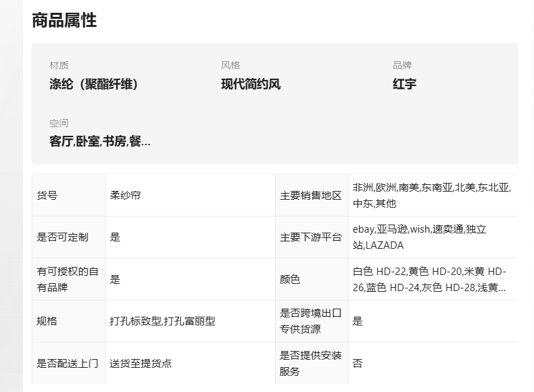Click the 空间 attribute label
Image resolution: width=534 pixels, height=392 pixels.
coord(59,123)
